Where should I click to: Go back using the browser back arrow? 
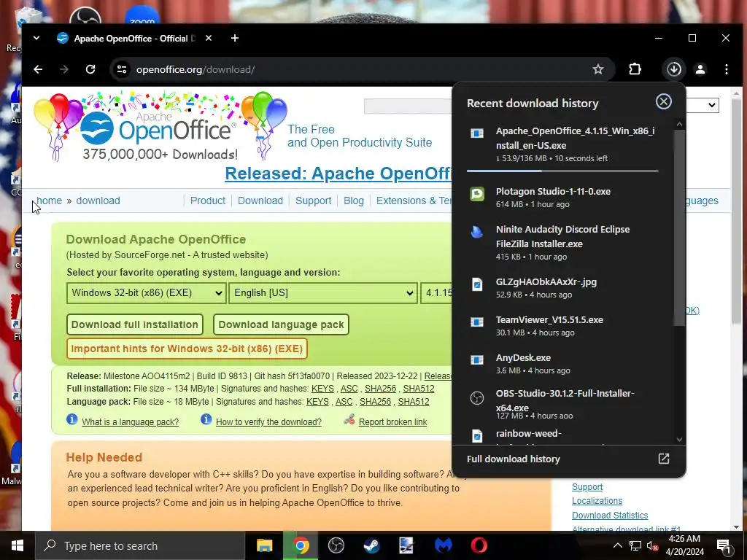tap(38, 69)
